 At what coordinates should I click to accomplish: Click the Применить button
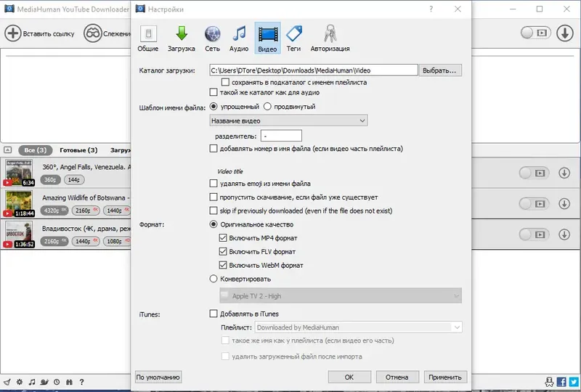click(x=445, y=377)
